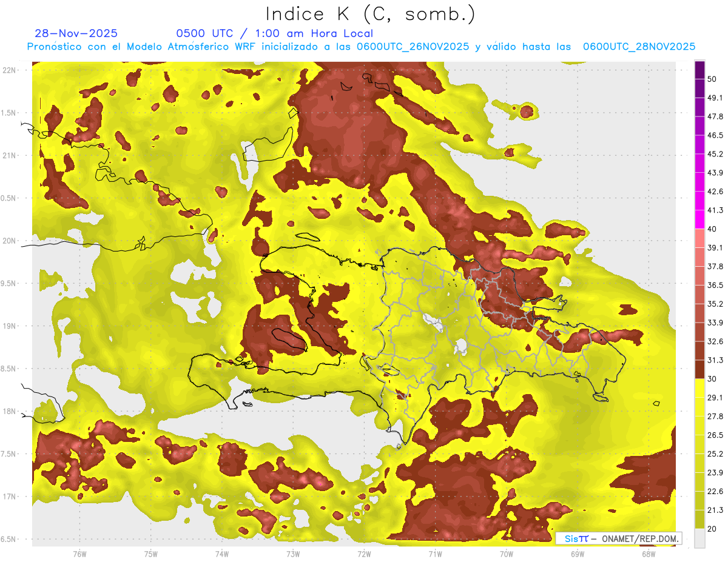
Task: Click the colorbar value "47.8"
Action: (x=715, y=116)
